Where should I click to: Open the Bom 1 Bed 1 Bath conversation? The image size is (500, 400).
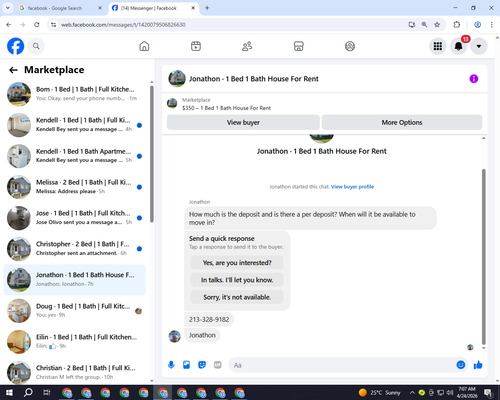coord(74,94)
